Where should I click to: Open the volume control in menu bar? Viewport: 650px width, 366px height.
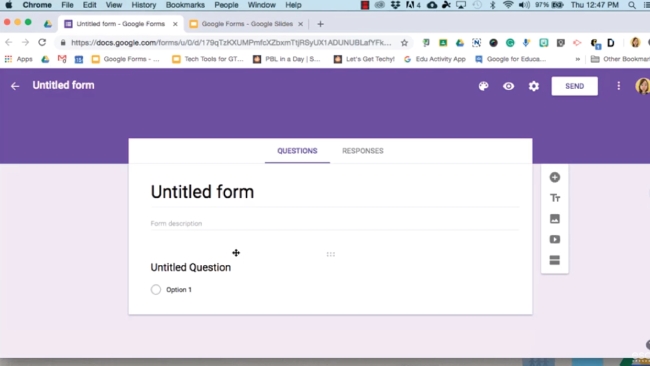[524, 5]
